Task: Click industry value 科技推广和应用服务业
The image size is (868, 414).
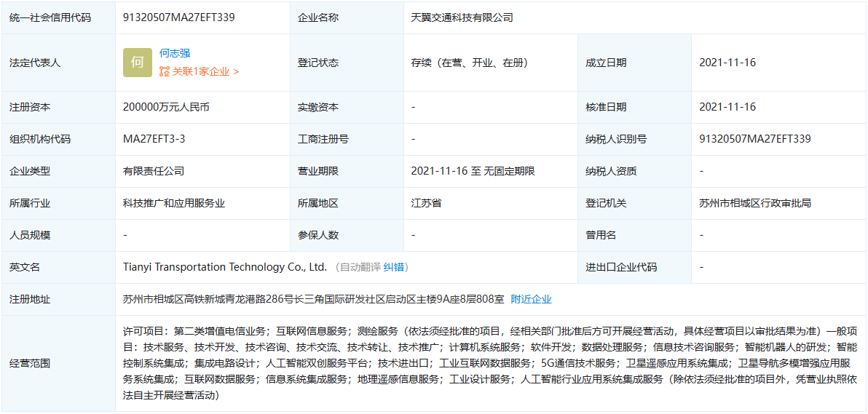Action: 174,203
